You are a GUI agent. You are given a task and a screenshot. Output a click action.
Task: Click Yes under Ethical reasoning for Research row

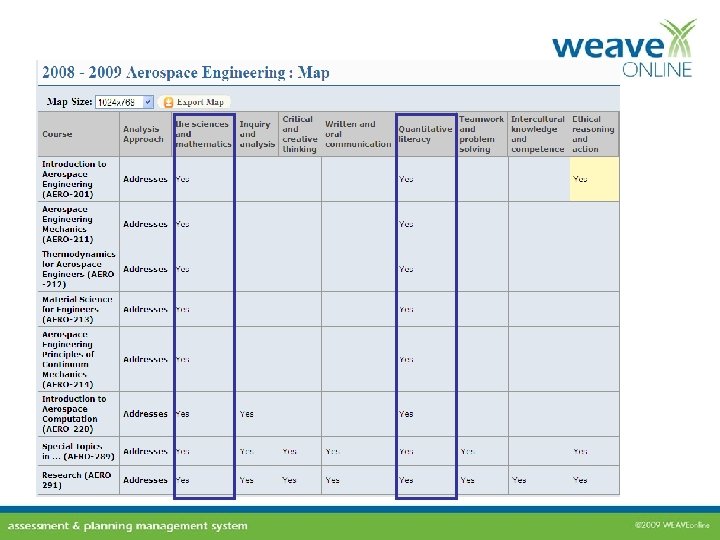(x=580, y=480)
